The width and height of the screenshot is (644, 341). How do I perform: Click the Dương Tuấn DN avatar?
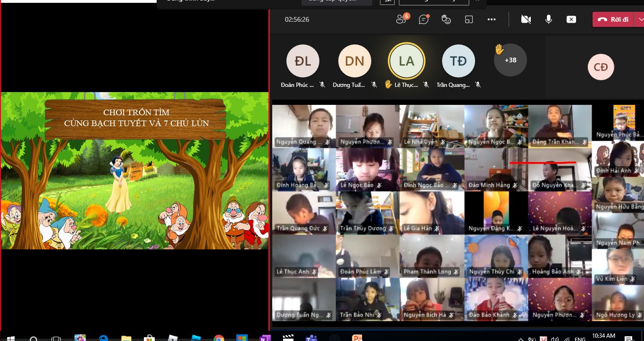354,61
